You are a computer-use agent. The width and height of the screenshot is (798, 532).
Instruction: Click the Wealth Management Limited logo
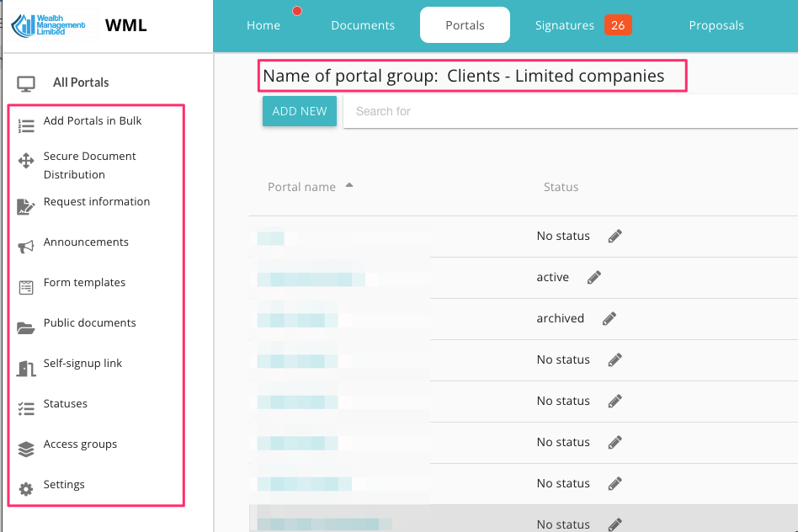[x=49, y=25]
